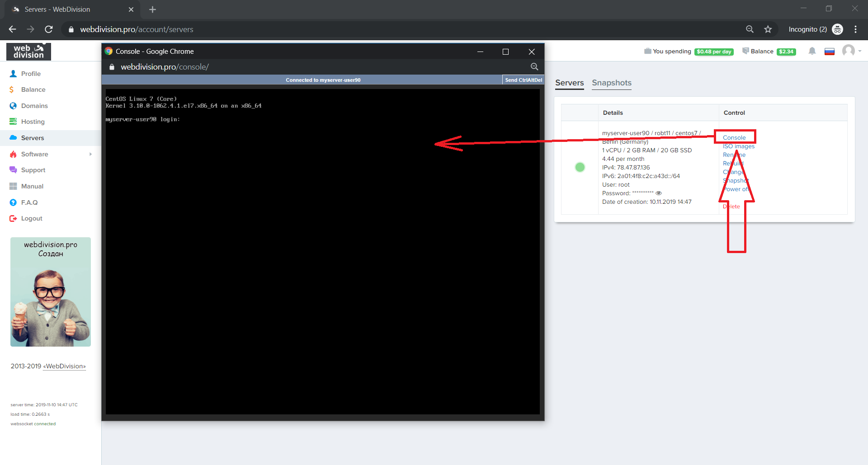The image size is (868, 465).
Task: Reload the page with refresh icon
Action: (49, 29)
